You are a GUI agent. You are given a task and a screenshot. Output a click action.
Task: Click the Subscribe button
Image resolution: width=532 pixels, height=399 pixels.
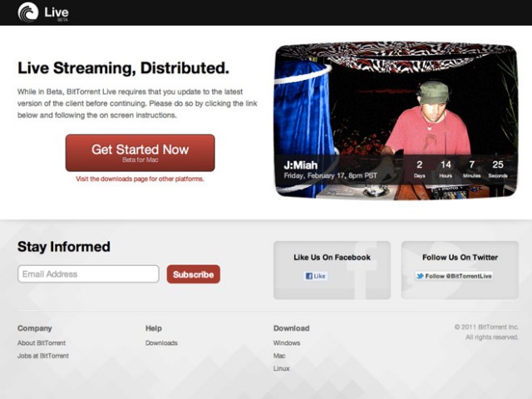194,274
